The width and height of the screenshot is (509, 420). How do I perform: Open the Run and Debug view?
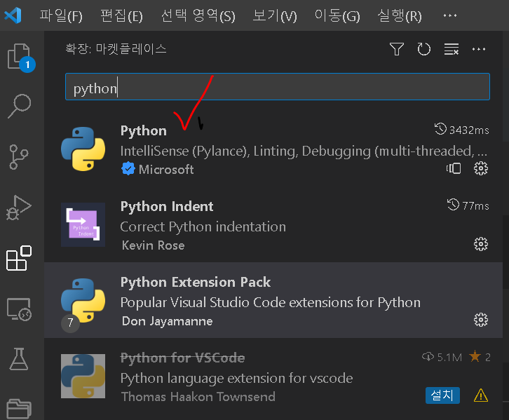pyautogui.click(x=19, y=208)
